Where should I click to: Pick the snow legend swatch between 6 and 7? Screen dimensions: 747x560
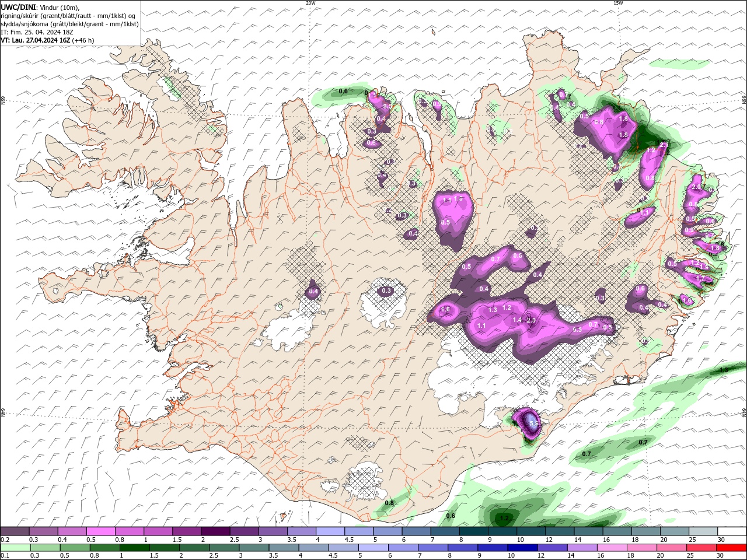(417, 531)
